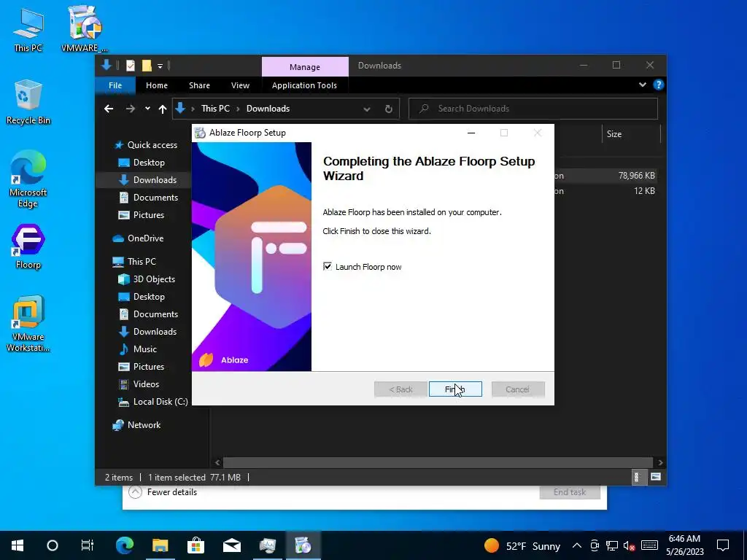The height and width of the screenshot is (560, 747).
Task: Select This PC in navigation pane
Action: (x=141, y=262)
